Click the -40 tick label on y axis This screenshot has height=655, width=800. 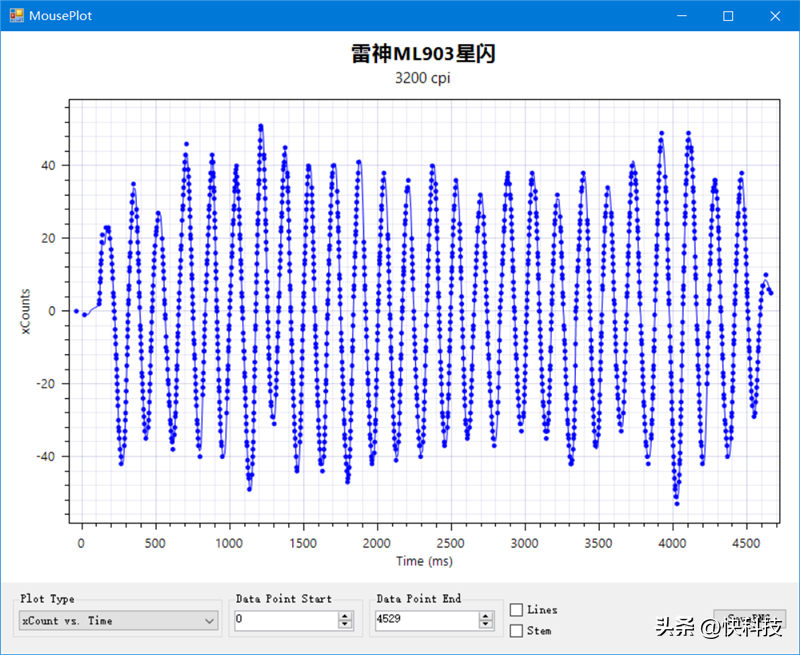[x=46, y=457]
